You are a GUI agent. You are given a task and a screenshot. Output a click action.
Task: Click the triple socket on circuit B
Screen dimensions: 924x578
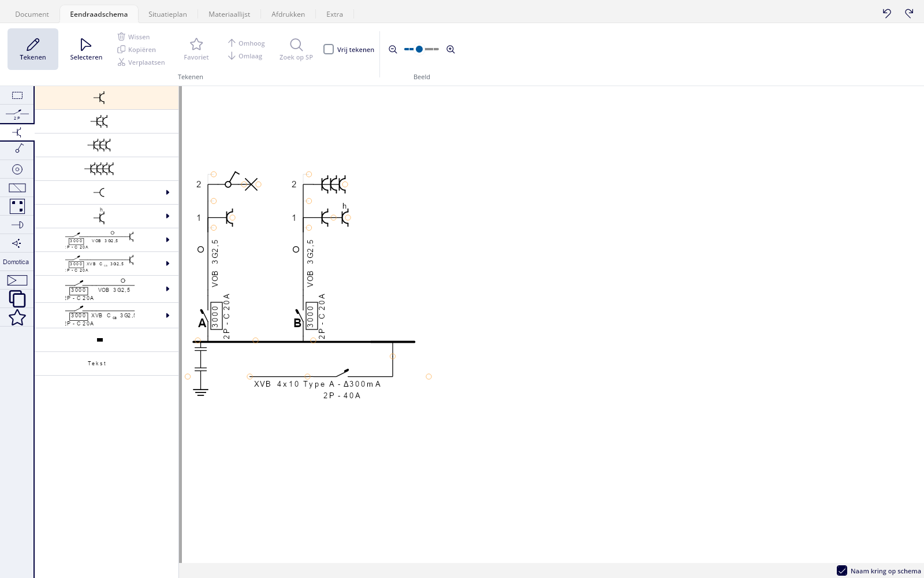(333, 184)
